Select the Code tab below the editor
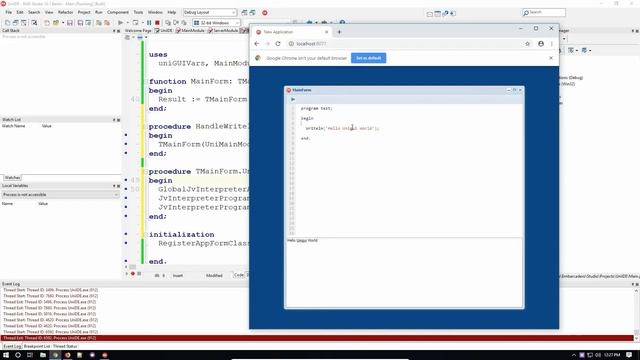This screenshot has width=640, height=360. click(x=239, y=275)
